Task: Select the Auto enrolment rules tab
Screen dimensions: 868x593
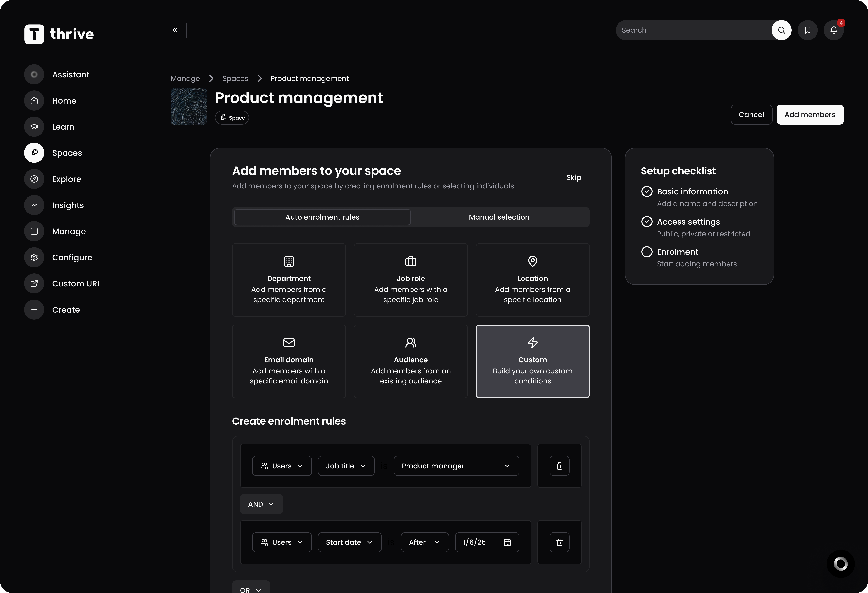Action: pyautogui.click(x=322, y=217)
